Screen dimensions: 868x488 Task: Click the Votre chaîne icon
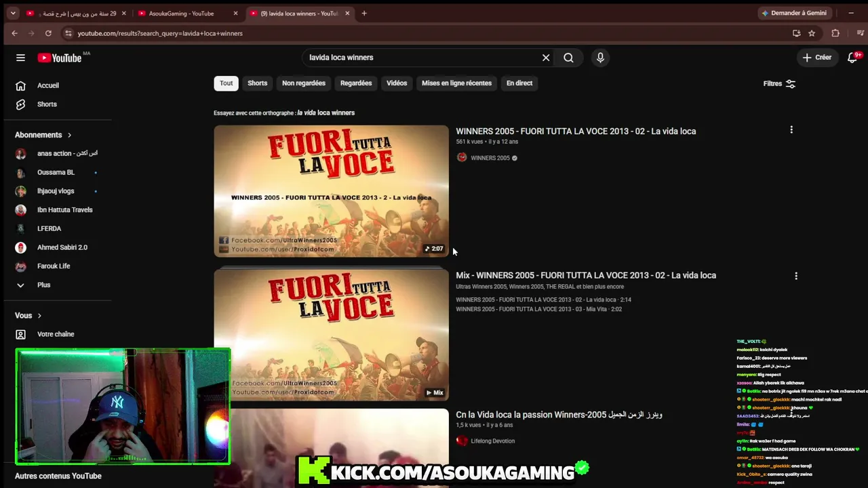(20, 334)
